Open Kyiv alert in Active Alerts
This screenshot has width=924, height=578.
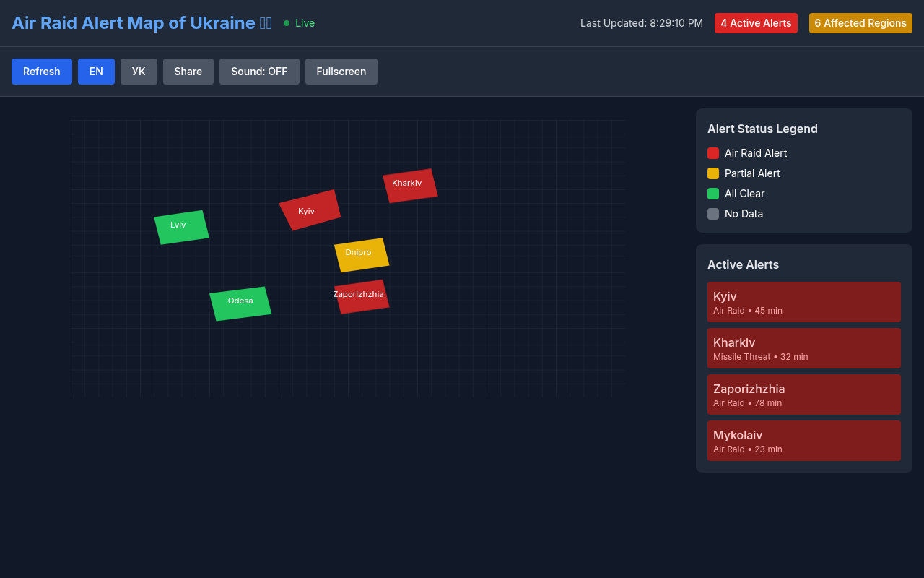tap(803, 302)
